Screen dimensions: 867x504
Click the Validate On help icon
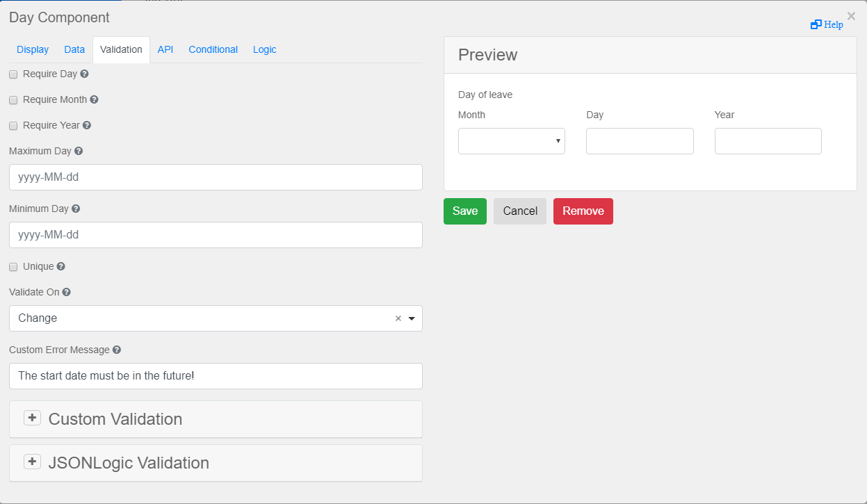66,291
